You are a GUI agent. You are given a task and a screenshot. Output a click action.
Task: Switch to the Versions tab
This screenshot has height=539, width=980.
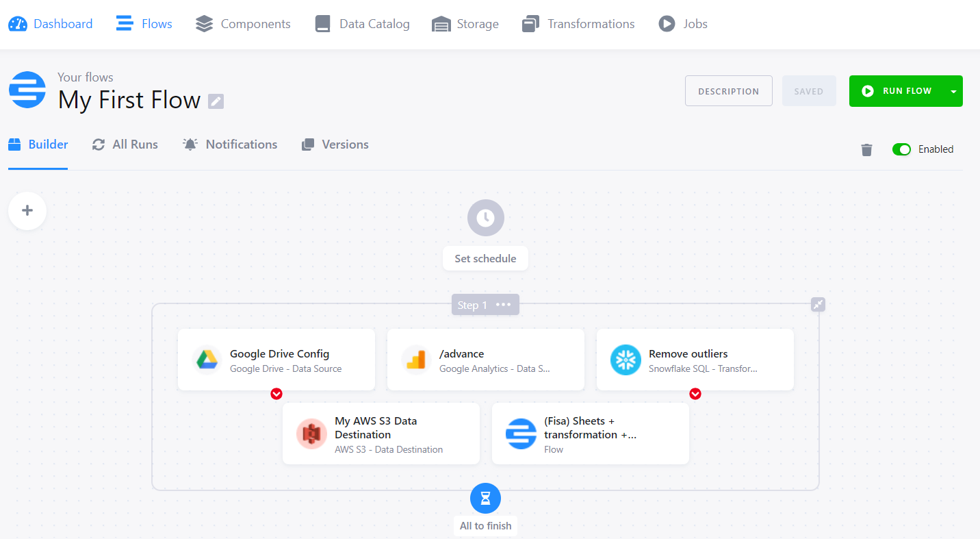tap(335, 145)
